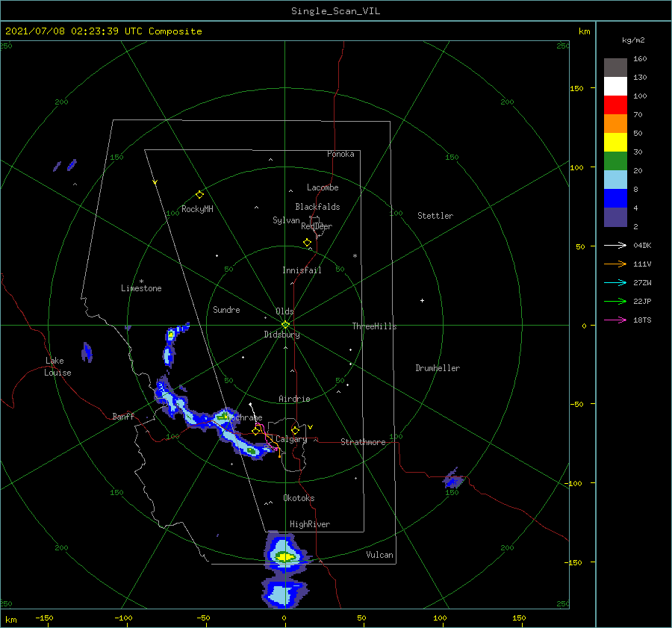Click the orange 111V track arrow
Viewport: 672px width, 628px height.
click(x=615, y=264)
